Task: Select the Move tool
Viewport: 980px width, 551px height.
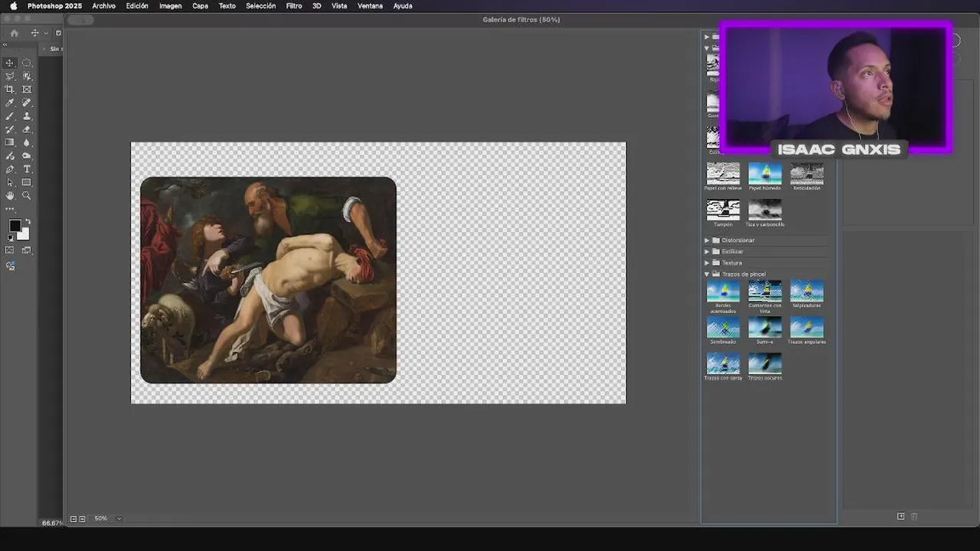Action: [10, 63]
